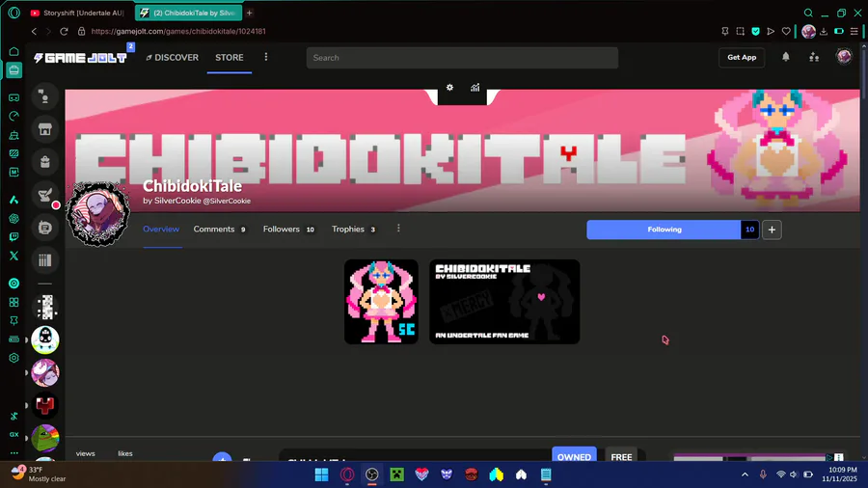Open the quests icon with red dot
868x488 pixels.
pyautogui.click(x=44, y=195)
